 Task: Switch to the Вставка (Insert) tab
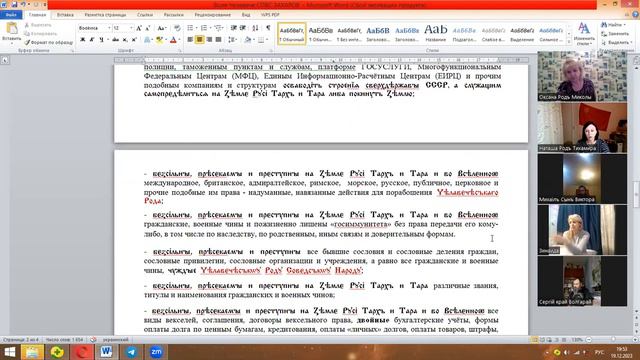[x=65, y=15]
